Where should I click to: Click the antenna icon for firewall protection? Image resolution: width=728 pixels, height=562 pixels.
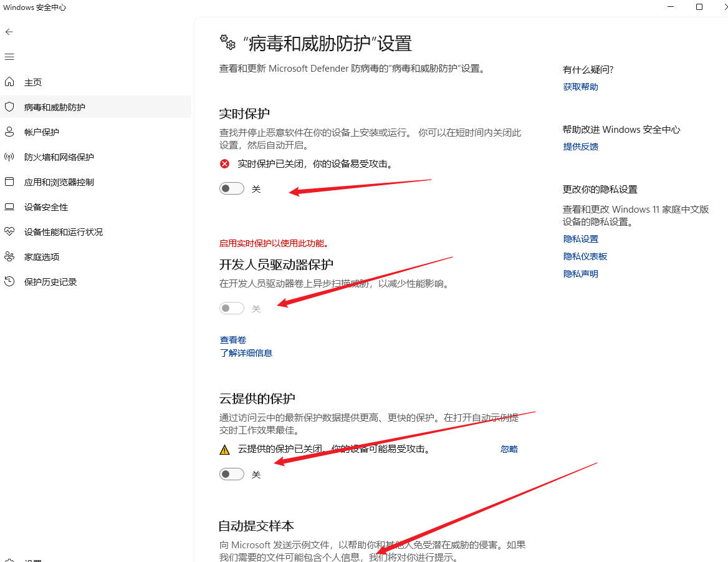click(x=9, y=157)
